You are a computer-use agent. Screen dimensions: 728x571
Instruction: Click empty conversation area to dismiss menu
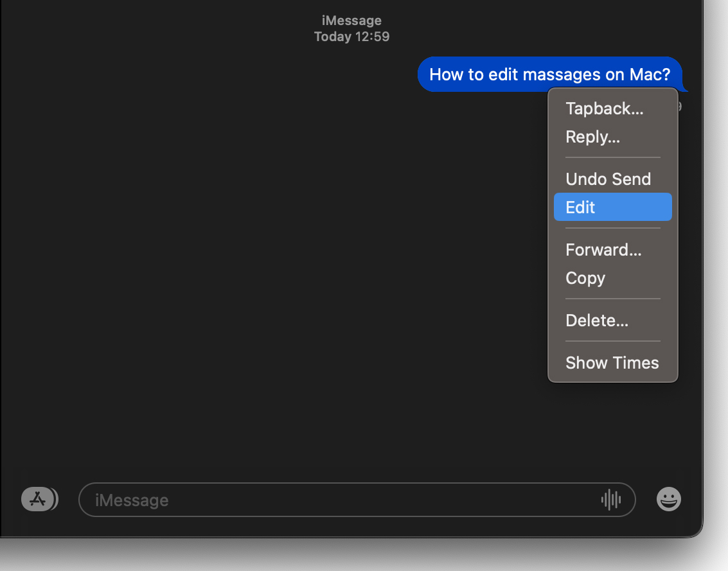click(257, 257)
